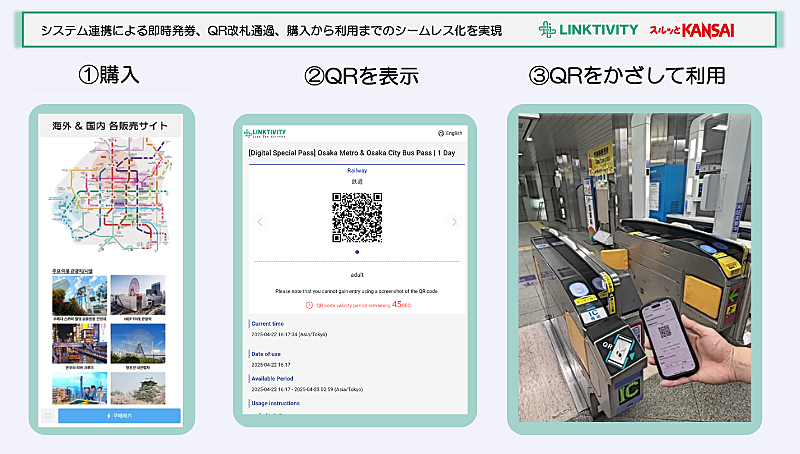Image resolution: width=800 pixels, height=454 pixels.
Task: Go to previous ticket with left chevron
Action: [260, 222]
